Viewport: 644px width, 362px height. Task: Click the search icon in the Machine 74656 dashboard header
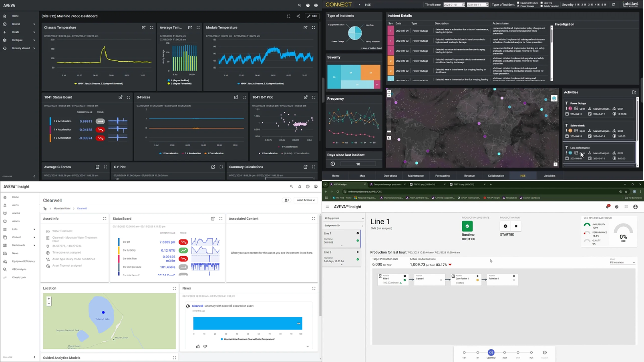coord(300,5)
